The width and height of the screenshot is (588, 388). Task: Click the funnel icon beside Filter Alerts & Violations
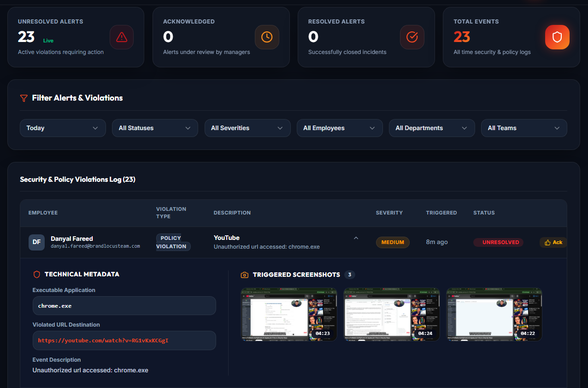coord(24,98)
